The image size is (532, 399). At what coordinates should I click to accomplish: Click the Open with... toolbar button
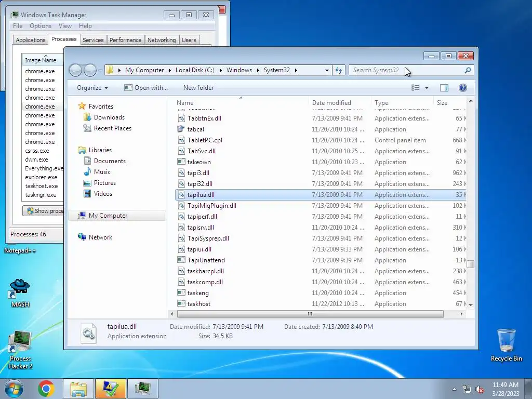point(146,88)
